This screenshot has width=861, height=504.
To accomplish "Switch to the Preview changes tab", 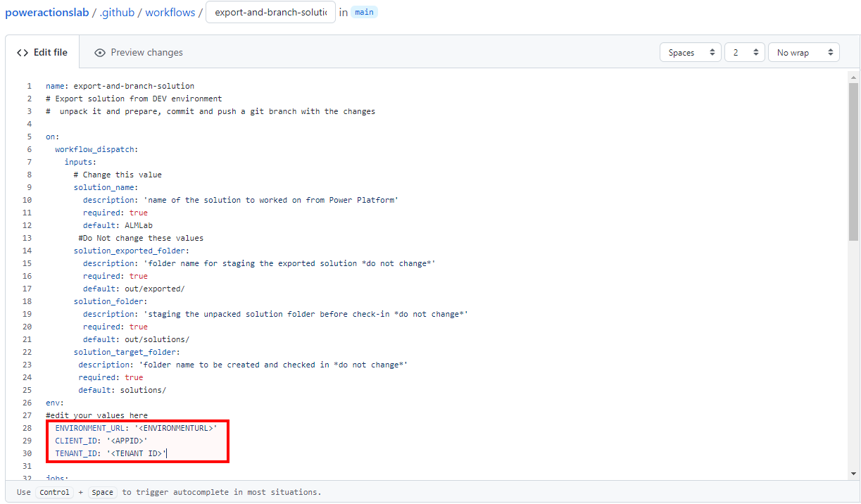I will (x=146, y=52).
